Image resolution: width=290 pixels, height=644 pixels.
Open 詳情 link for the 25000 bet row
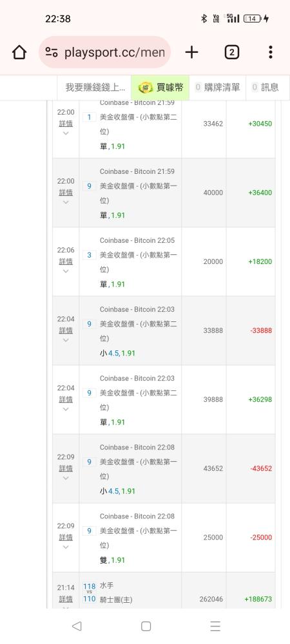coord(66,537)
